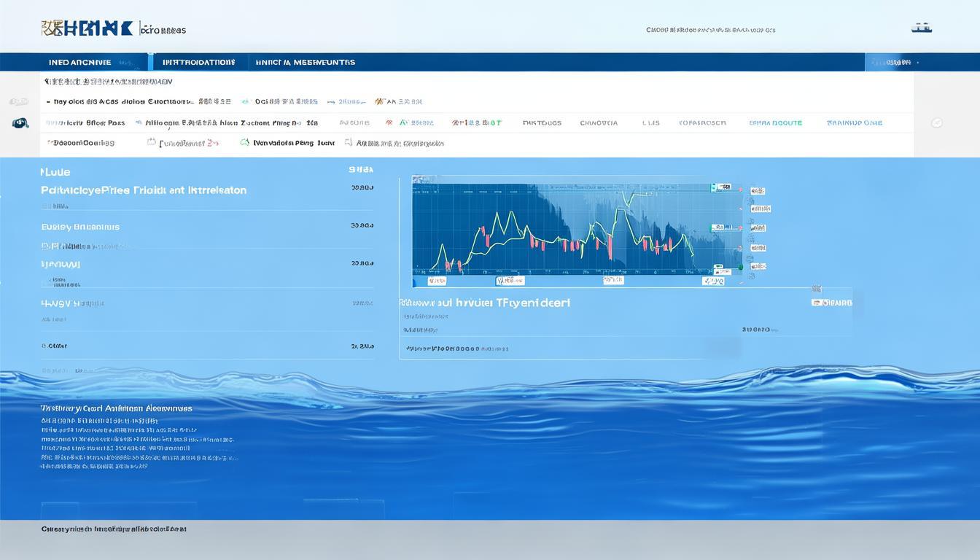Select the 'FHKTOUGS' filter item
The width and height of the screenshot is (980, 560).
(x=542, y=123)
